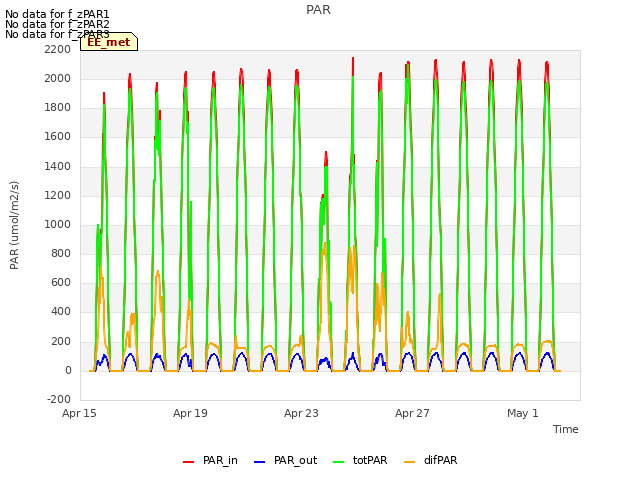The height and width of the screenshot is (480, 640).
Task: Click the green totPAR legend swatch
Action: 339,462
